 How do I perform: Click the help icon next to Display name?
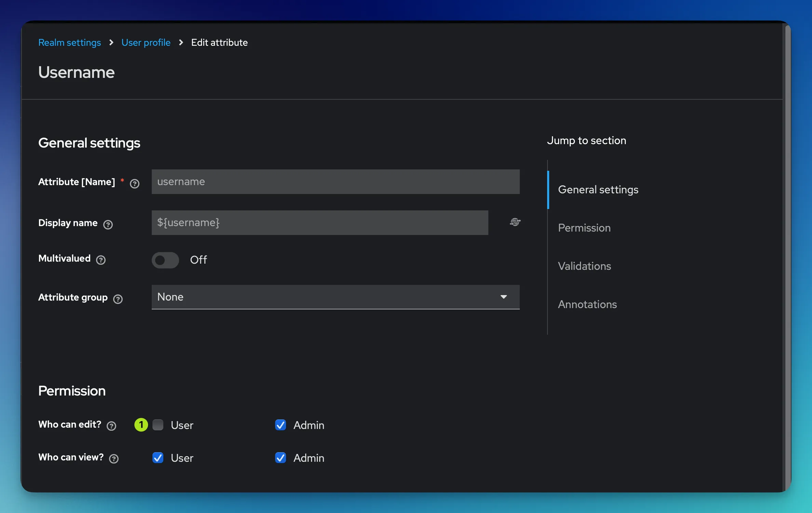(108, 223)
